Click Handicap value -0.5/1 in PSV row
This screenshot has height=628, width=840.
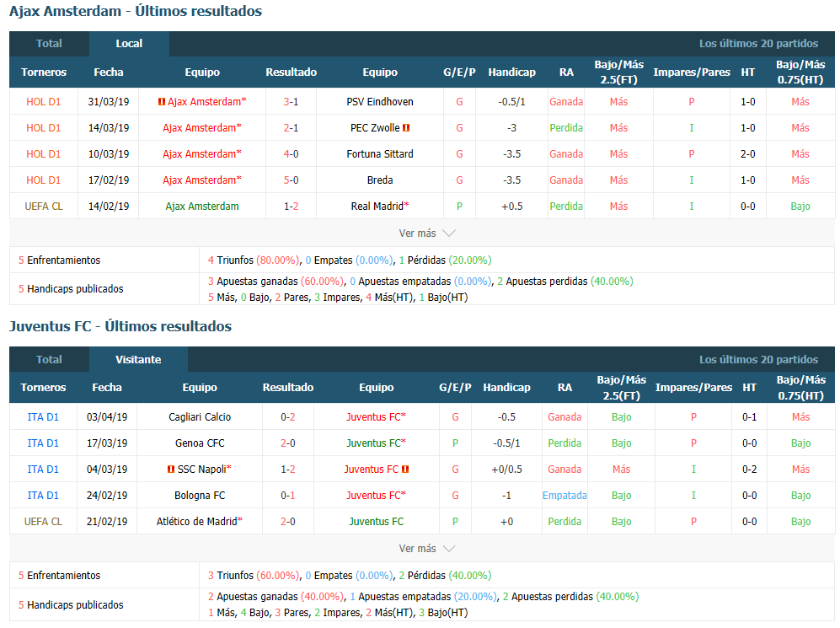point(511,102)
